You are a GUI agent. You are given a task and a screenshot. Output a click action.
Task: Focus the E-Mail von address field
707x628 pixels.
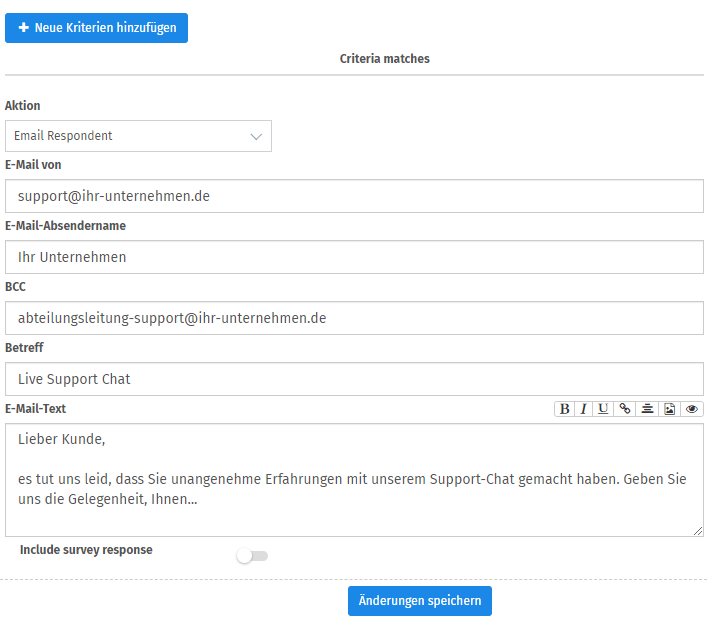click(x=354, y=196)
